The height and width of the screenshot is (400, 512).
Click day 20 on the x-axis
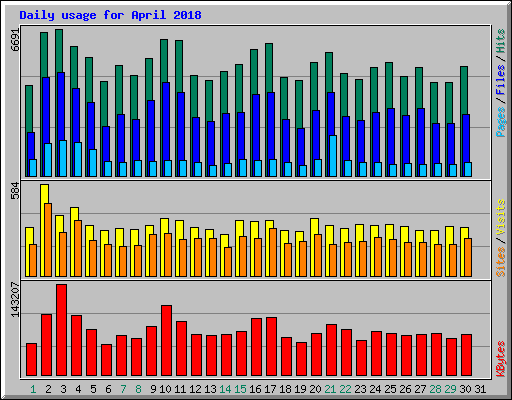click(x=315, y=389)
